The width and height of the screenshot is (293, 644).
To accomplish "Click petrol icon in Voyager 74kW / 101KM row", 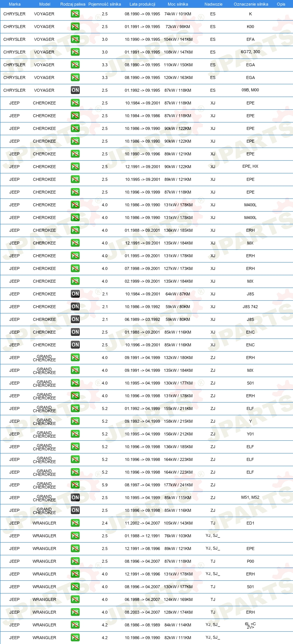I will tap(75, 14).
